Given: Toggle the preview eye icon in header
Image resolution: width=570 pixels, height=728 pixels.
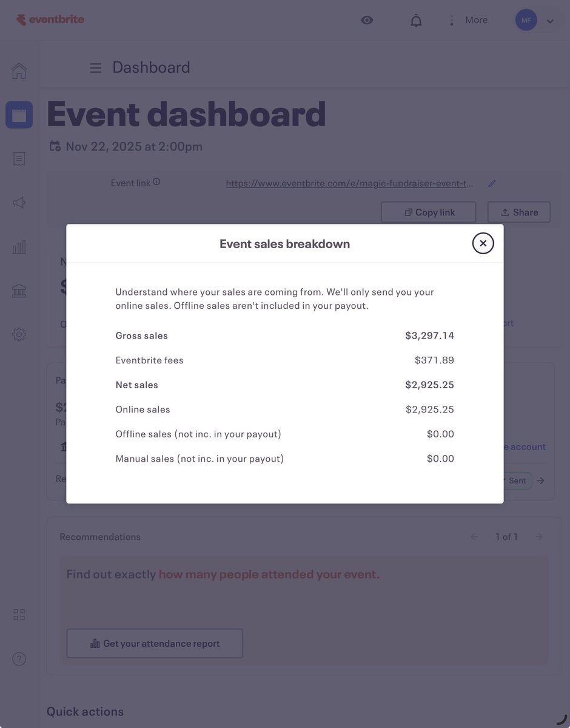Looking at the screenshot, I should click(367, 20).
